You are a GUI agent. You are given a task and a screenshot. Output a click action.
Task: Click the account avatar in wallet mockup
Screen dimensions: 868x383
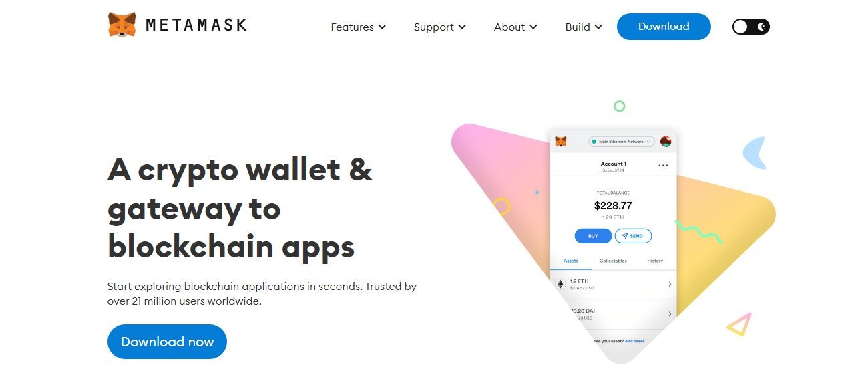(x=665, y=142)
